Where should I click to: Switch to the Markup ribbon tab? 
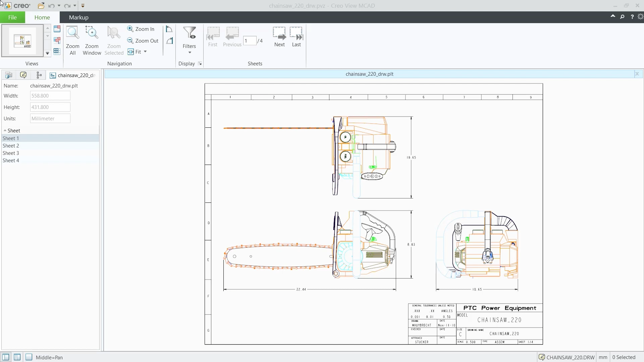[x=79, y=17]
